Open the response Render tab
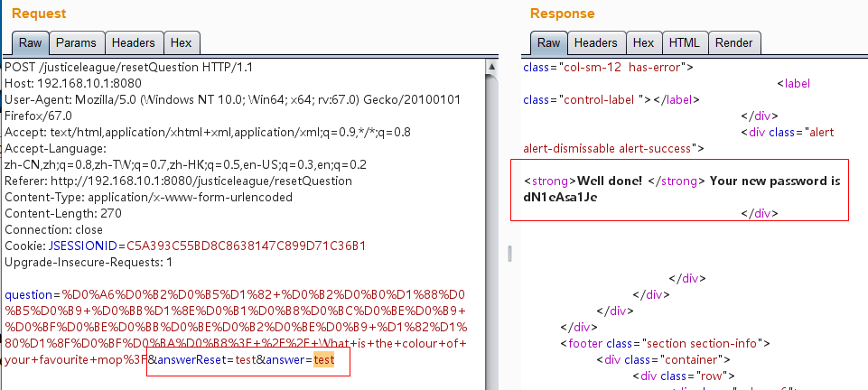The height and width of the screenshot is (390, 868). click(x=733, y=42)
